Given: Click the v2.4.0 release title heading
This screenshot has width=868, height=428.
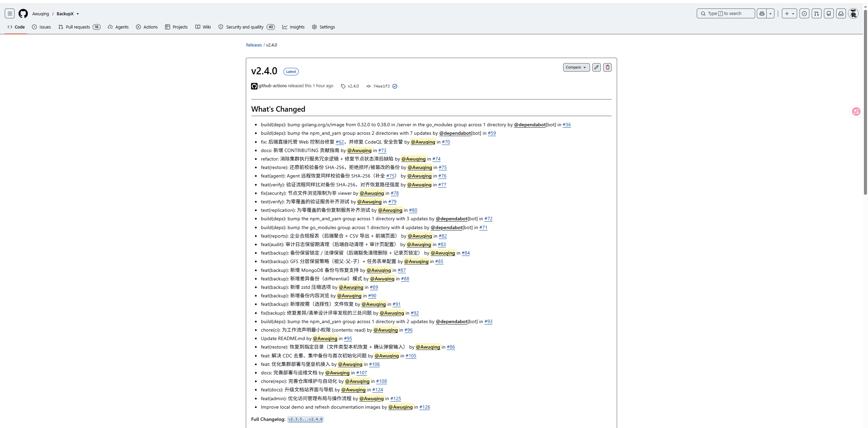Looking at the screenshot, I should point(264,71).
